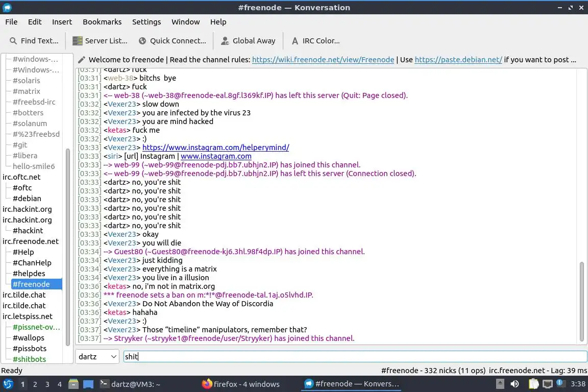
Task: Click the topic edit pencil icon
Action: [81, 60]
